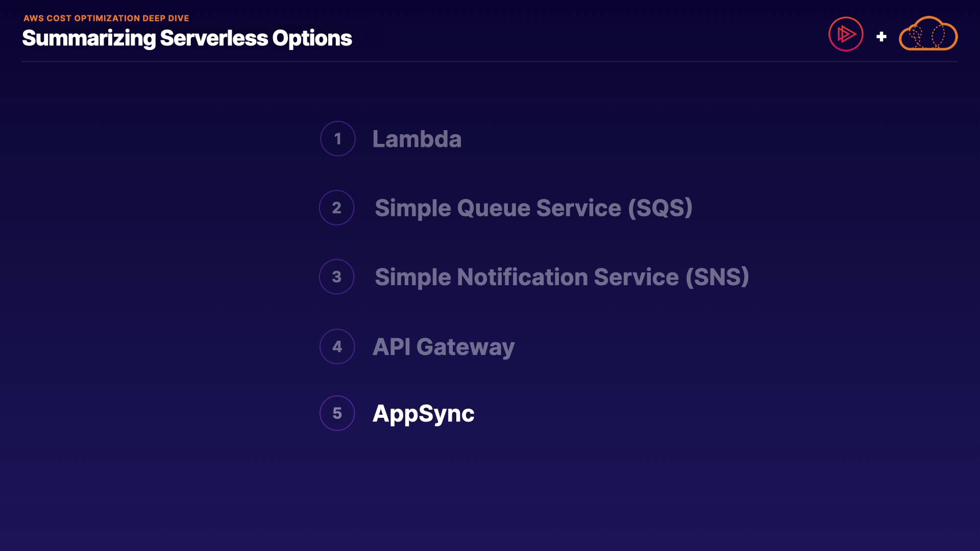The height and width of the screenshot is (551, 980).
Task: Click the AWS Cost Optimization Deep Dive subtitle
Action: coord(106,18)
